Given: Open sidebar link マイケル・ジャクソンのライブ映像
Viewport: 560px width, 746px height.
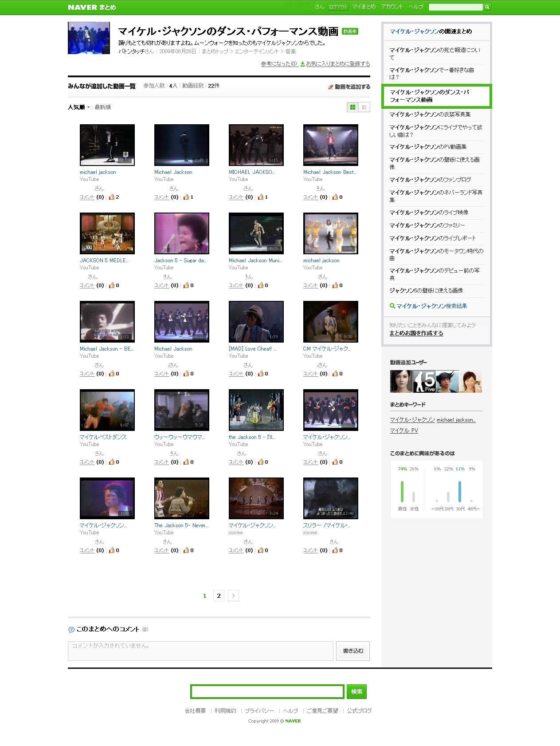Looking at the screenshot, I should point(429,213).
